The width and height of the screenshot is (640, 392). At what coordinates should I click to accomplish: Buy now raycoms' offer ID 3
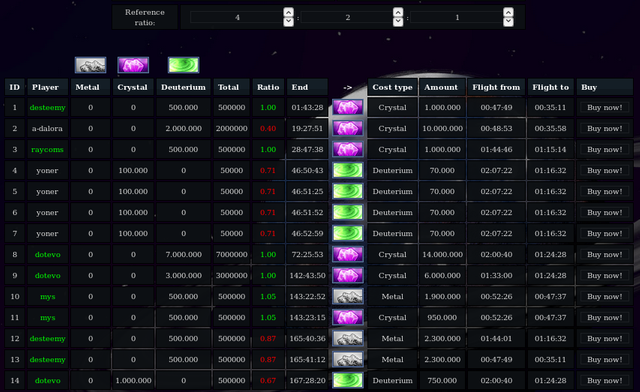(x=604, y=149)
